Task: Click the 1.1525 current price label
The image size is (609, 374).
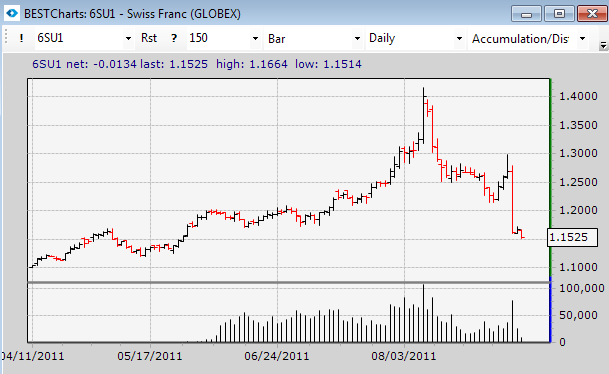Action: click(x=572, y=237)
